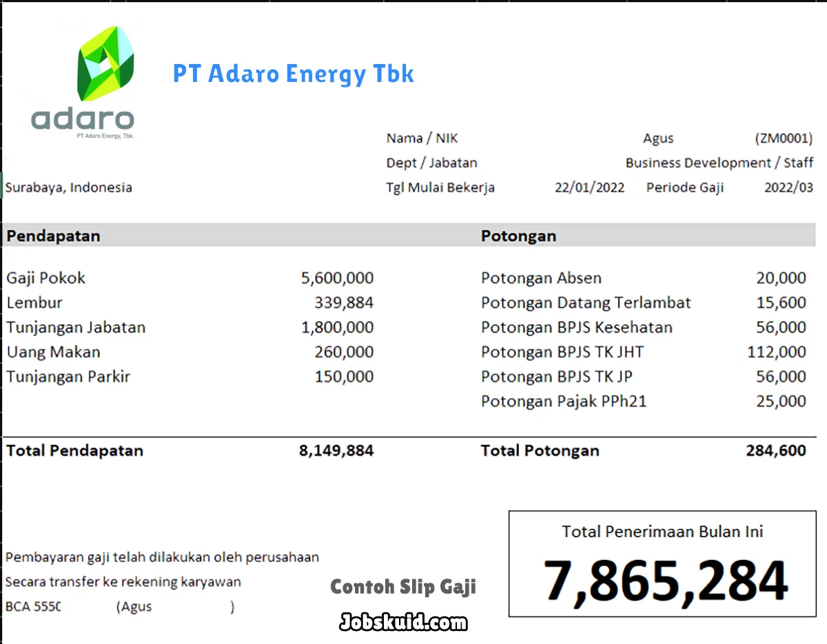Click the Potongan Pajak PPh21 value 25,000

tap(780, 402)
